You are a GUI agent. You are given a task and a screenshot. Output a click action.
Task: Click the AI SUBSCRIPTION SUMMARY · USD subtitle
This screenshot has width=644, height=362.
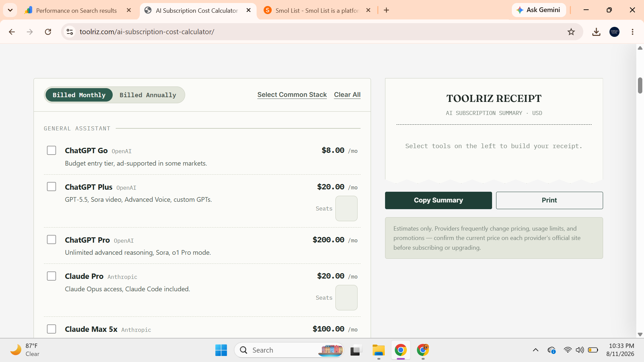click(x=494, y=113)
